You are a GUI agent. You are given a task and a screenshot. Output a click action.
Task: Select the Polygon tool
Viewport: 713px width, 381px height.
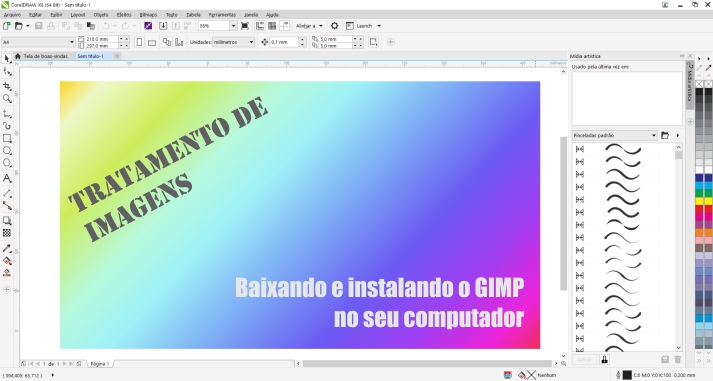pyautogui.click(x=7, y=163)
